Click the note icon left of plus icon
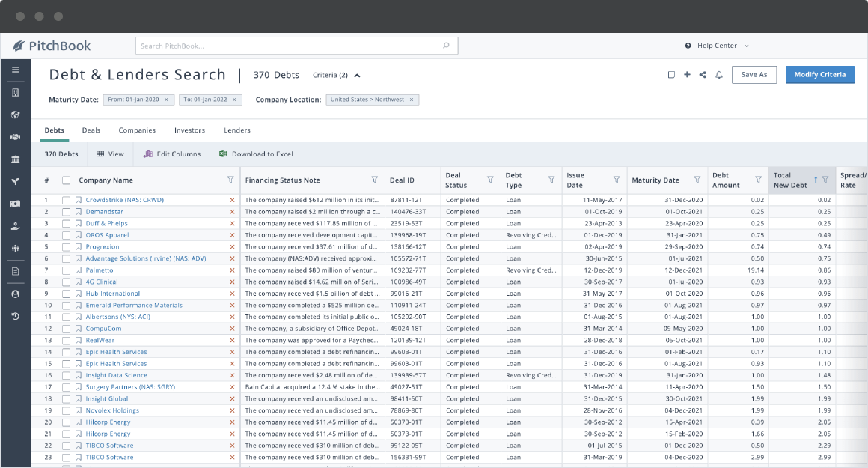This screenshot has height=468, width=868. coord(671,75)
